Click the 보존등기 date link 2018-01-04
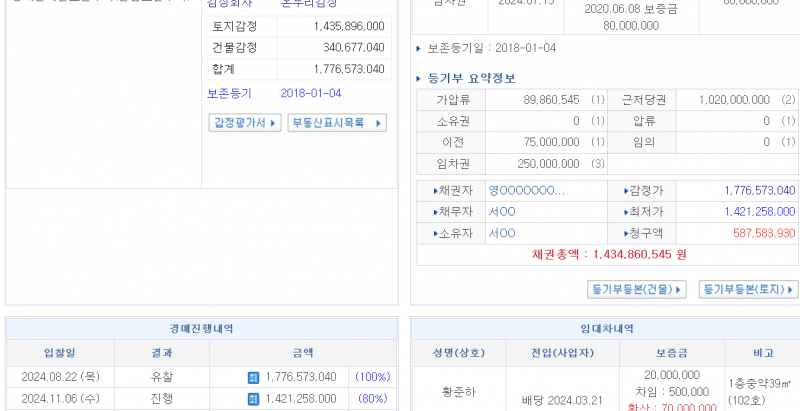The height and width of the screenshot is (411, 800). coord(311,93)
